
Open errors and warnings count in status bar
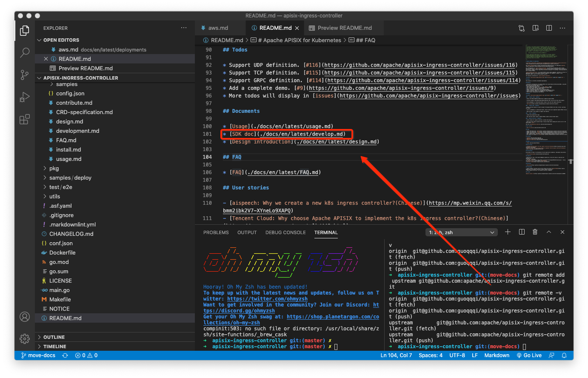[x=86, y=355]
